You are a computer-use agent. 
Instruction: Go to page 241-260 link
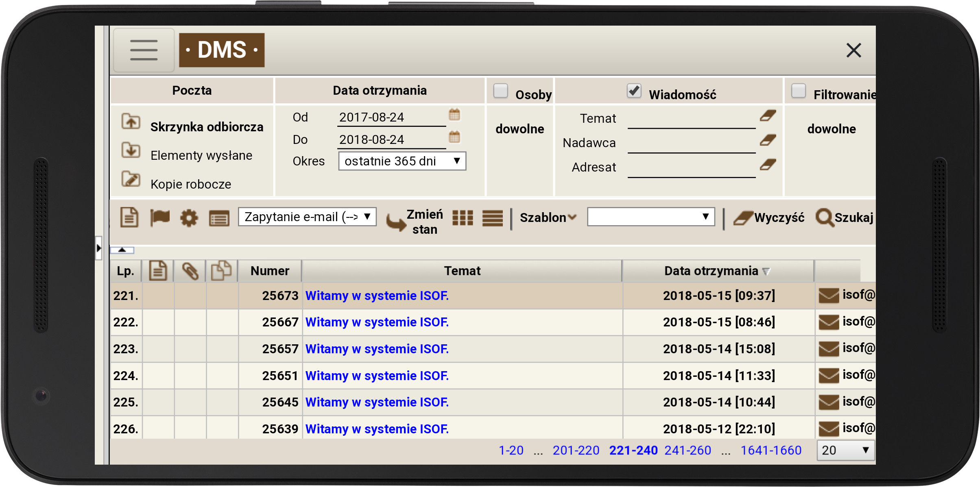[688, 450]
